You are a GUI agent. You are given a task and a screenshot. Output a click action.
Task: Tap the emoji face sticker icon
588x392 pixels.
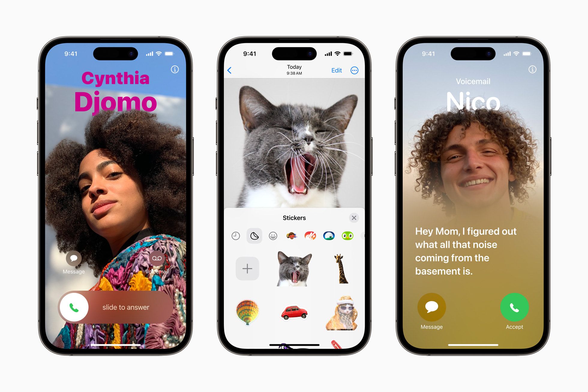click(272, 235)
